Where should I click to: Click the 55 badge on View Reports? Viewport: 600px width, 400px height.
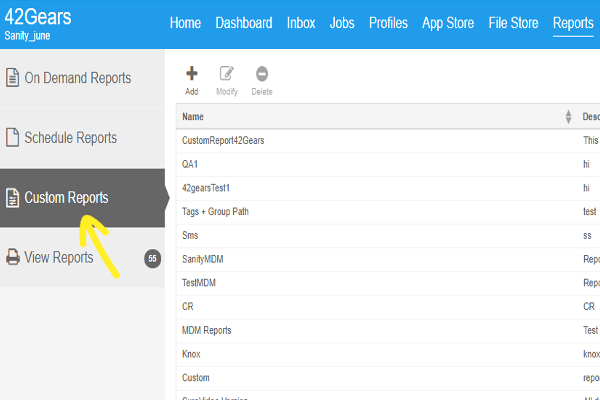(152, 259)
